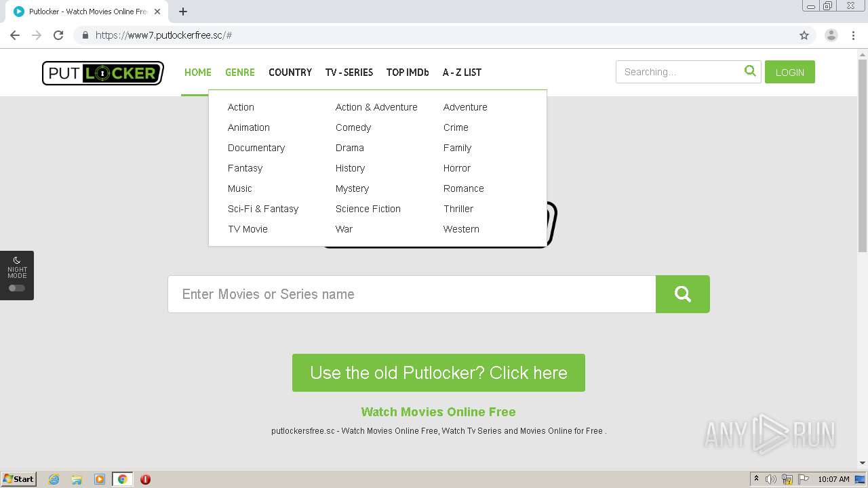Click the Opera taskbar icon
Screen dimensions: 868x488
(145, 479)
